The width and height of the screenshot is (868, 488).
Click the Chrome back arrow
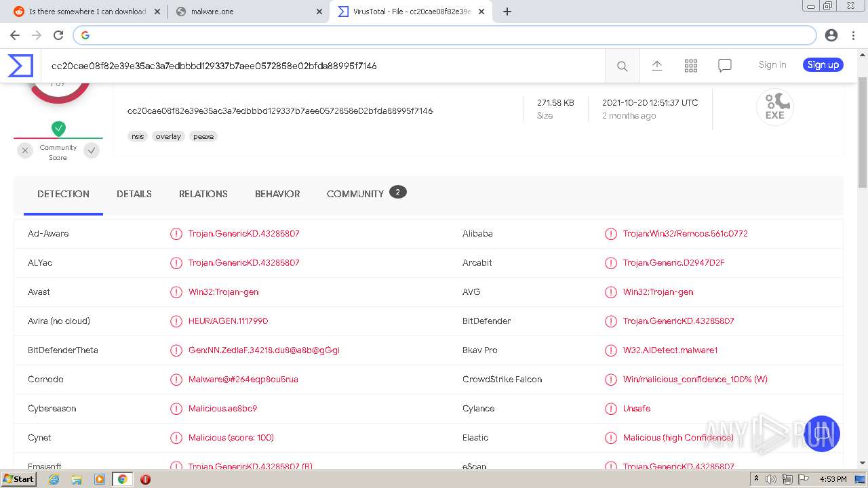coord(15,35)
